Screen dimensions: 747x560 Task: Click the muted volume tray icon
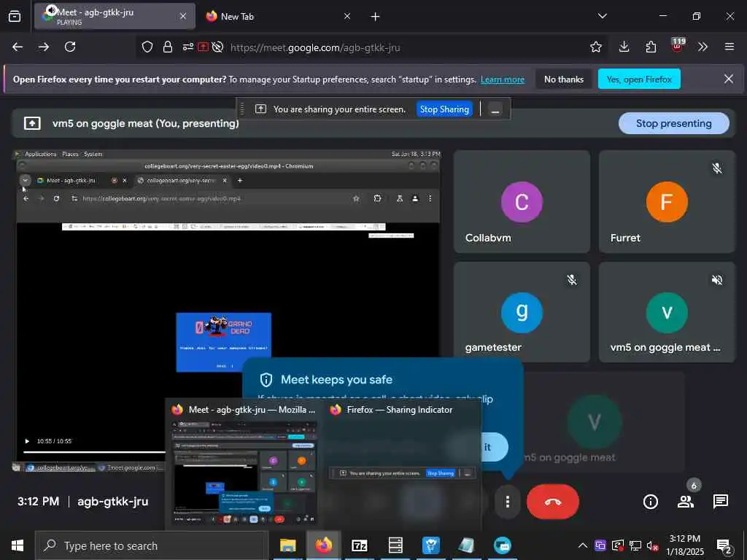click(652, 545)
